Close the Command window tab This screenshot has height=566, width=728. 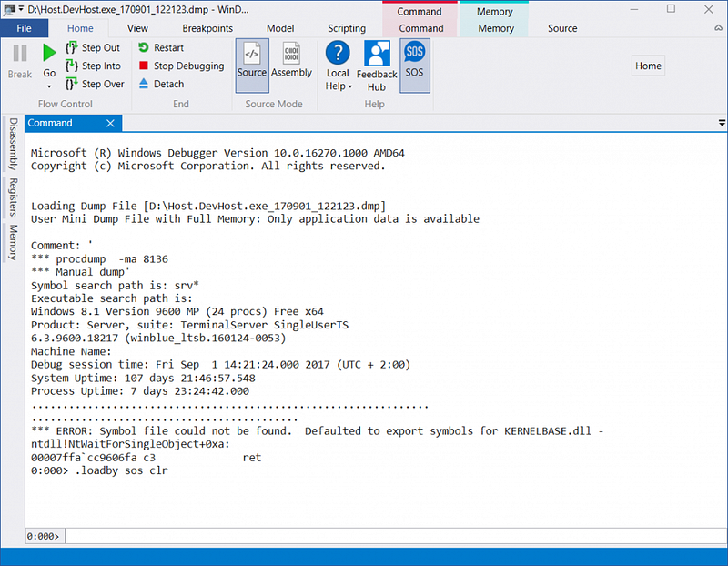click(110, 123)
